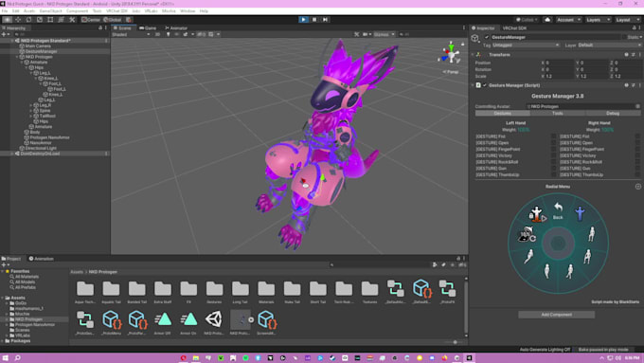The height and width of the screenshot is (363, 644).
Task: Toggle Right Hand ThumbsUp gesture checkbox
Action: pos(637,174)
